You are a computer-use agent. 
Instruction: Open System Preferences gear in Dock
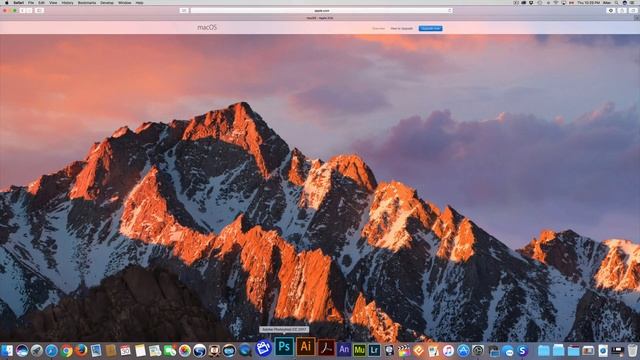pyautogui.click(x=478, y=351)
